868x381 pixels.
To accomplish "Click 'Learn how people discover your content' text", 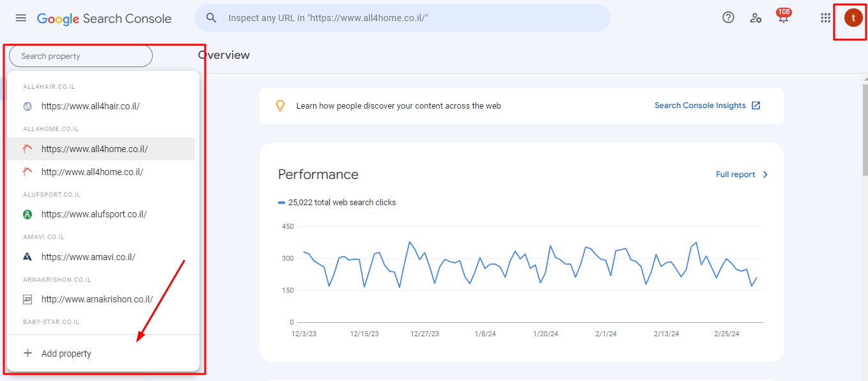I will [x=398, y=106].
